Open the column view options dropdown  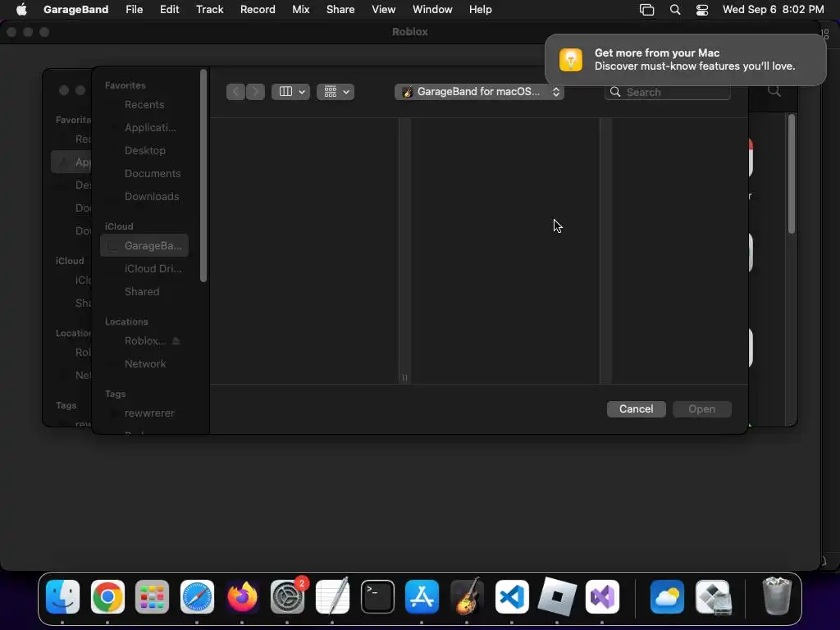[290, 92]
